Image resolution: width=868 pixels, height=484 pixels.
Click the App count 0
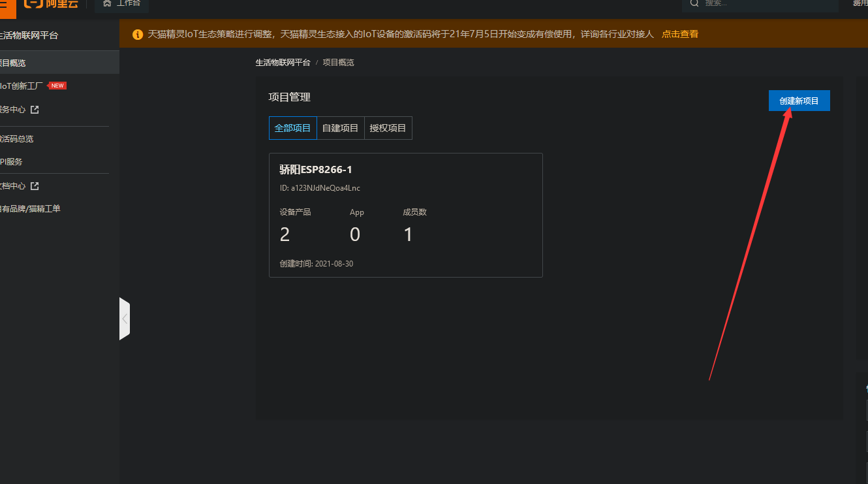[x=355, y=234]
